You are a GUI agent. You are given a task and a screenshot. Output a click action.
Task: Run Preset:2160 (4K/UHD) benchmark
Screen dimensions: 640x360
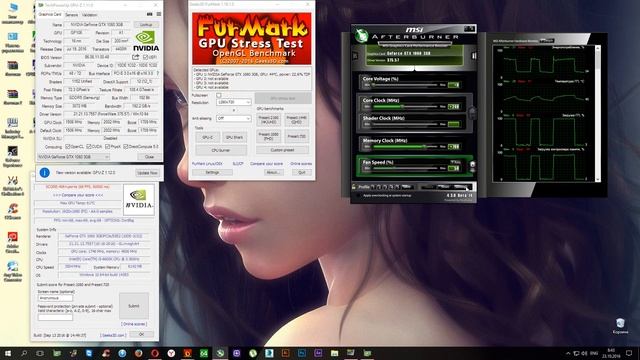[x=269, y=120]
